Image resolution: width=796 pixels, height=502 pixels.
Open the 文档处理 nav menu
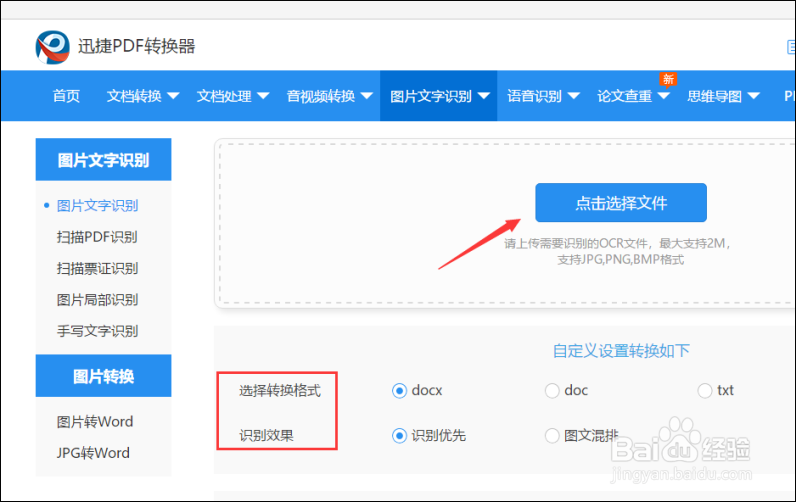224,96
